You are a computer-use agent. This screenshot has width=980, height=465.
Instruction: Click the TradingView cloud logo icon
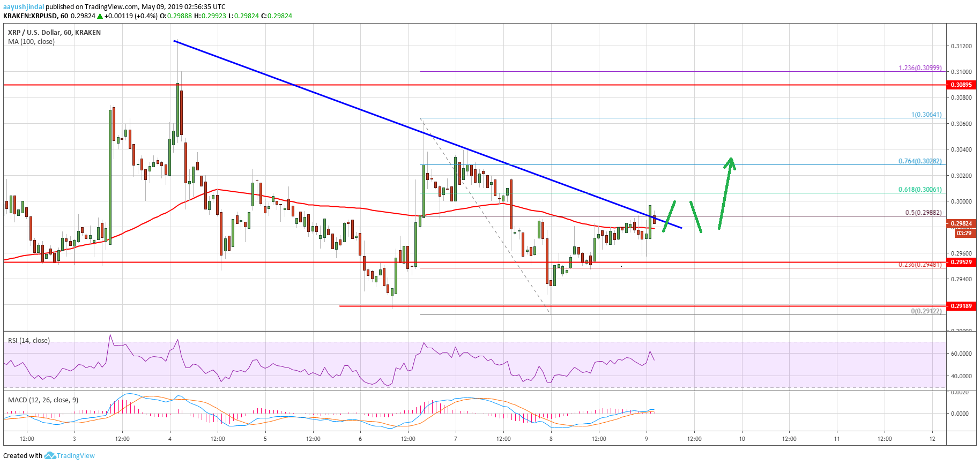pyautogui.click(x=50, y=456)
